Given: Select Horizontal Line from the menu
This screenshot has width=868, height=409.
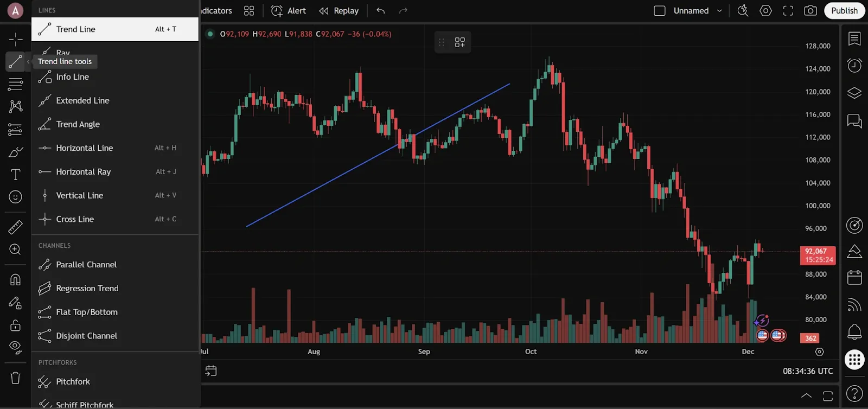Looking at the screenshot, I should 115,148.
